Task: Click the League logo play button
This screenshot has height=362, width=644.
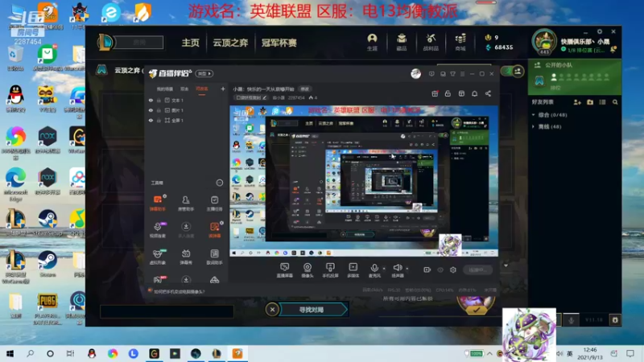Action: [105, 43]
